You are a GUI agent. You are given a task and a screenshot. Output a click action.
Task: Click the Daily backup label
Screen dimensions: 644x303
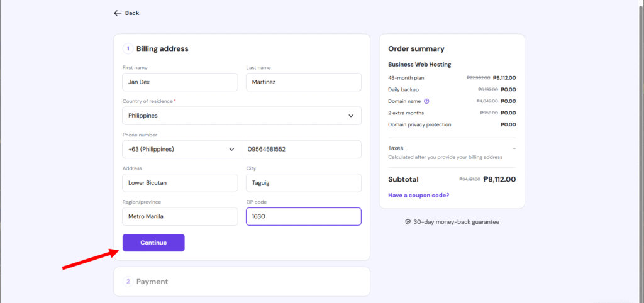pyautogui.click(x=403, y=89)
